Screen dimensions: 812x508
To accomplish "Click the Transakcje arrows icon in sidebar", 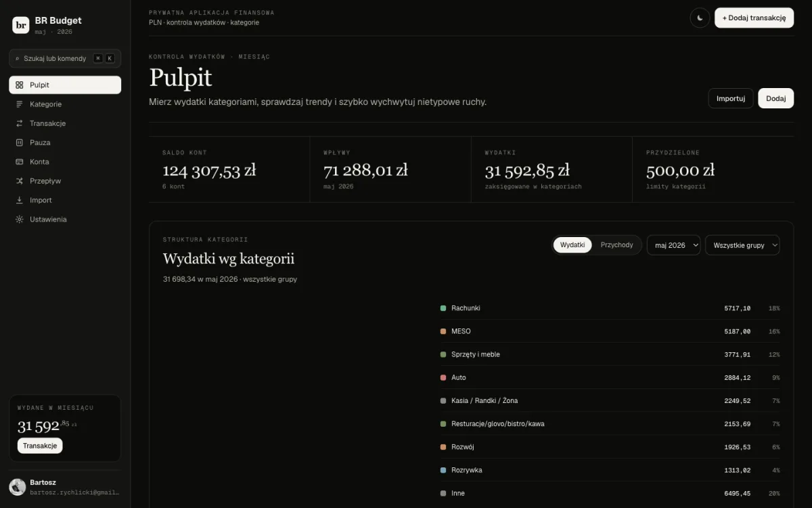I will (19, 123).
